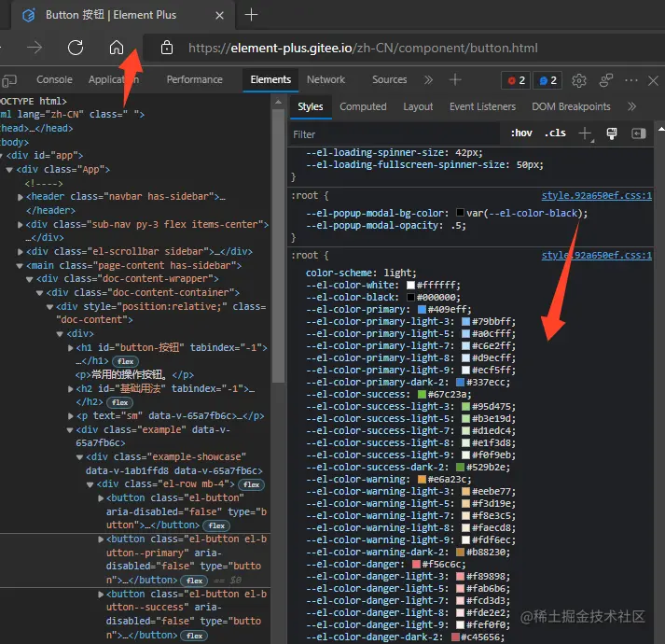Select the Elements tab
The image size is (665, 644).
coord(270,80)
